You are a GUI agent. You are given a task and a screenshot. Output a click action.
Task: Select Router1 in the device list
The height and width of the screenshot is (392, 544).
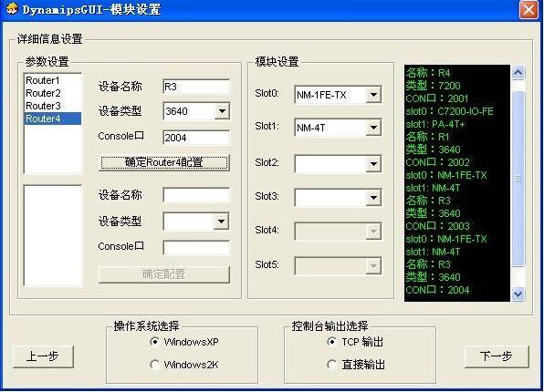pos(53,80)
